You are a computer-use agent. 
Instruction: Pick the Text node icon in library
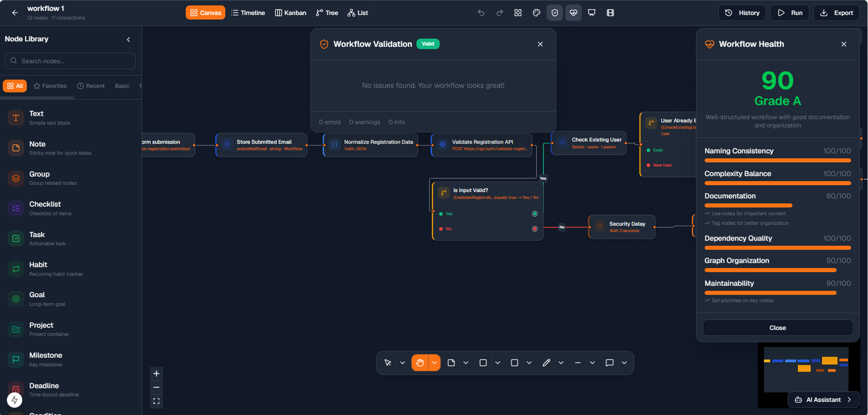point(16,118)
